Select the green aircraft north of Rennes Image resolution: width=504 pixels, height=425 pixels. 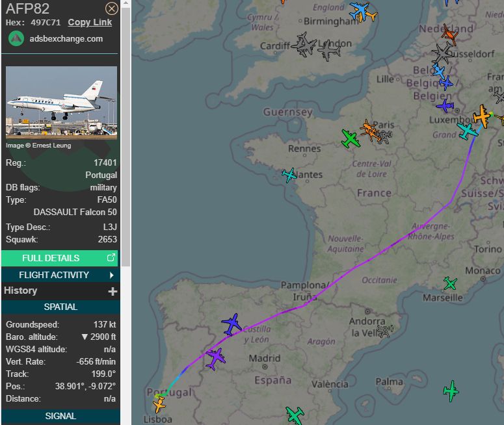350,138
